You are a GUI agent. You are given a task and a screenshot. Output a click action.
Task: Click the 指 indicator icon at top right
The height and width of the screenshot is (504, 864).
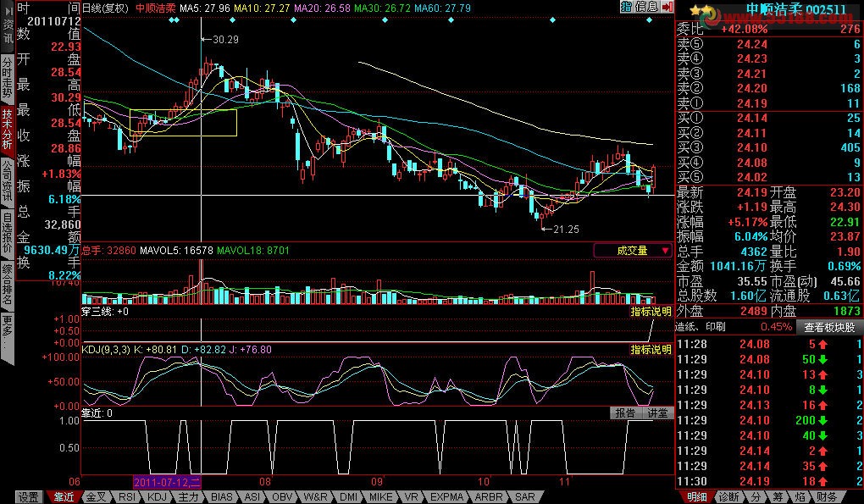627,7
